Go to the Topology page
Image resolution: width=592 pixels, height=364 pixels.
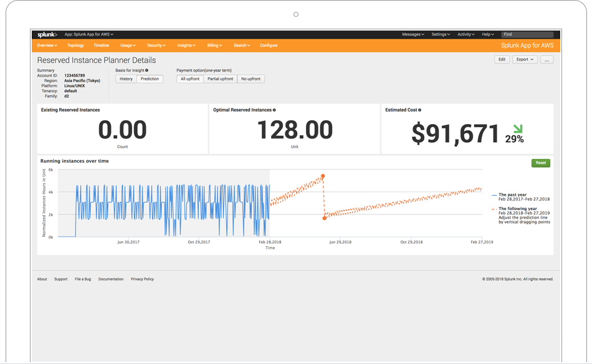point(75,45)
